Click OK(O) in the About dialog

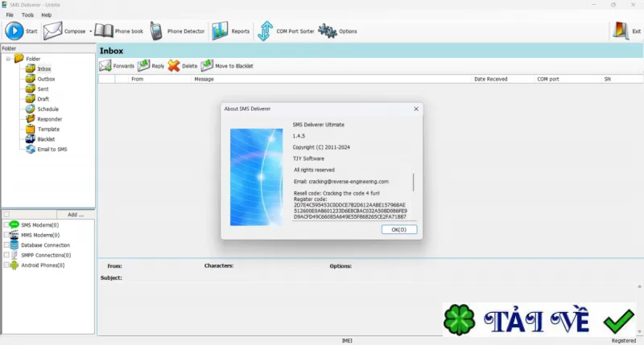398,230
